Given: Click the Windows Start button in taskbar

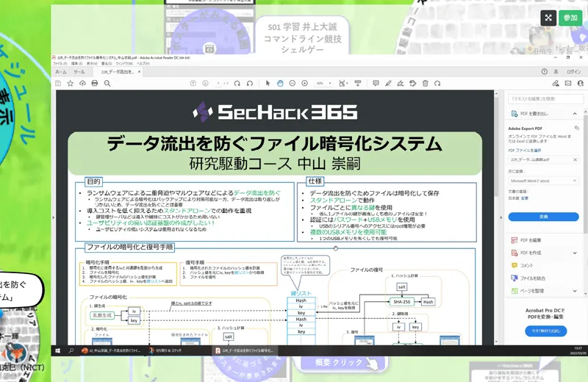Looking at the screenshot, I should (x=58, y=350).
